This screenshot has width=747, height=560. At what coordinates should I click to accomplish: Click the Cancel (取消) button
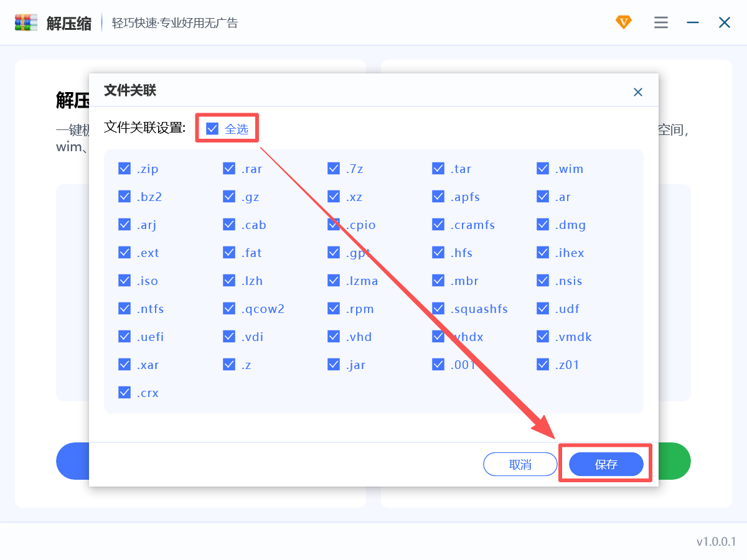click(x=520, y=464)
